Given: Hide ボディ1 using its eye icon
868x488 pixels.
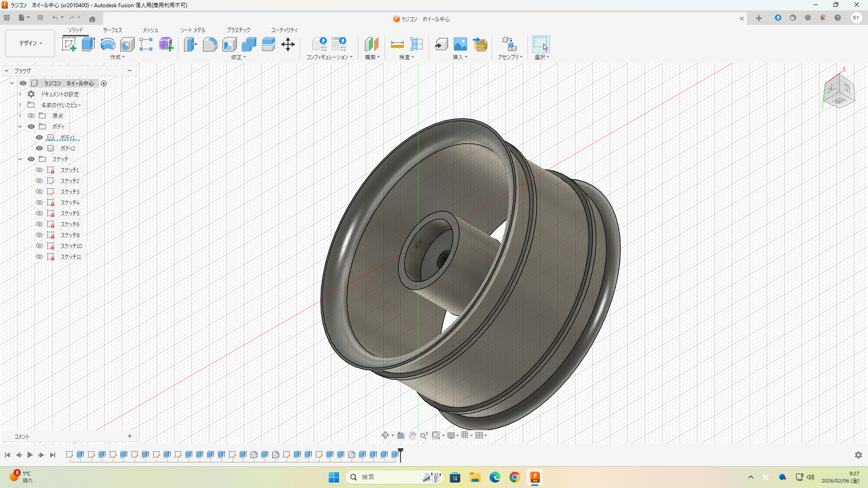Looking at the screenshot, I should pyautogui.click(x=39, y=137).
